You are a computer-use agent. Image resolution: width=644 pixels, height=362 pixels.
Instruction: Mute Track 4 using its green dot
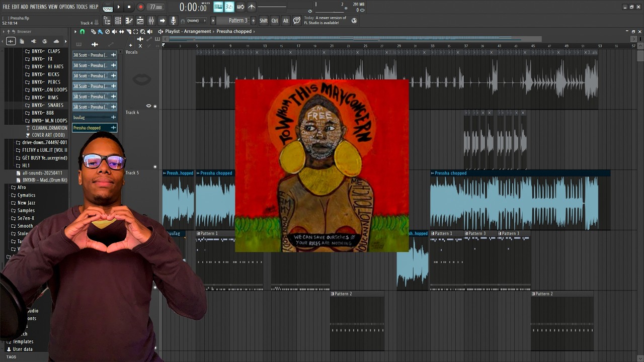(155, 167)
